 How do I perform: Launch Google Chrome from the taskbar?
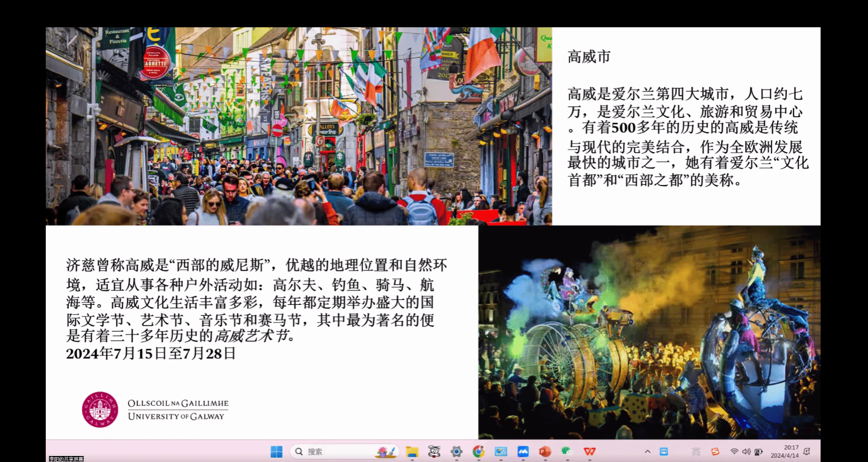479,452
